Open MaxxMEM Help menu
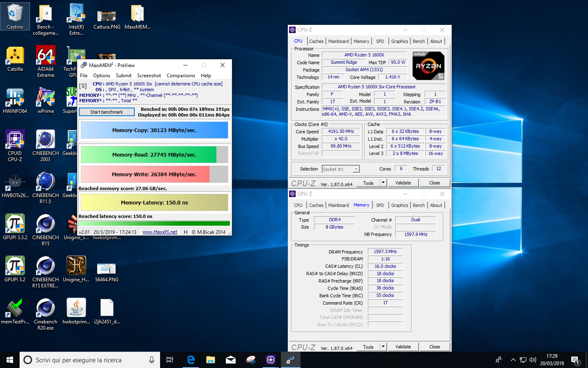This screenshot has height=368, width=588. pos(206,76)
